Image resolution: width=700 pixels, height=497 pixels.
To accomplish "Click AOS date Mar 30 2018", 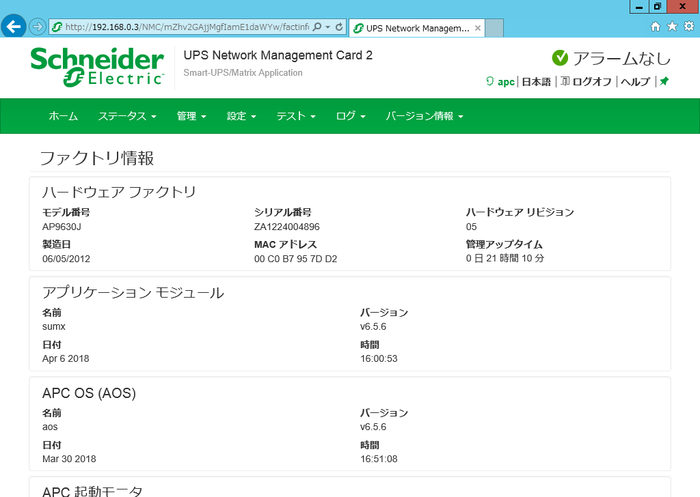I will click(x=69, y=459).
